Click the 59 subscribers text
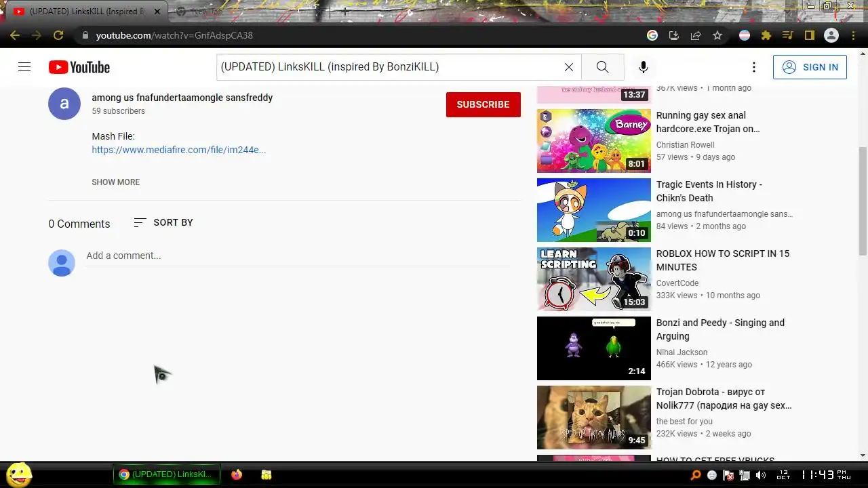Viewport: 868px width, 488px height. [x=119, y=111]
